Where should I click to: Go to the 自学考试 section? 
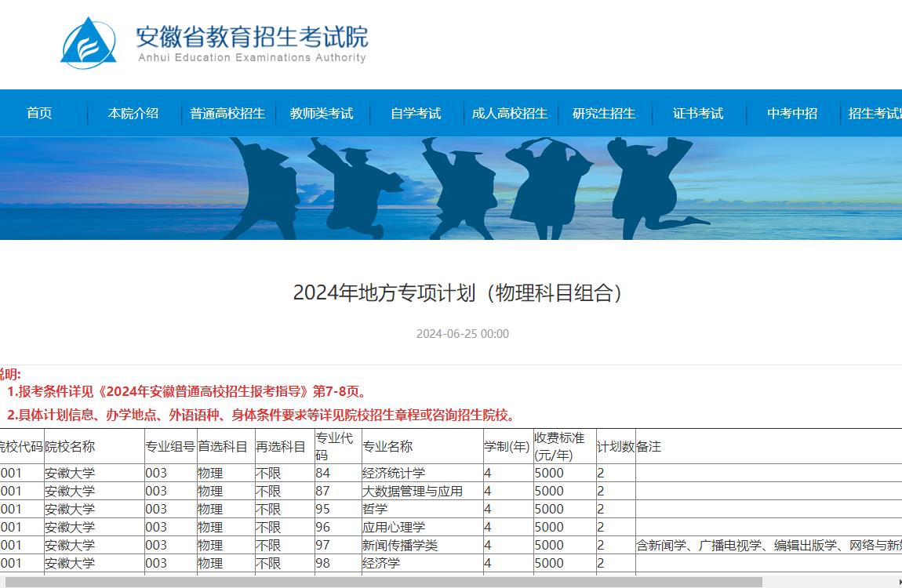[x=414, y=112]
